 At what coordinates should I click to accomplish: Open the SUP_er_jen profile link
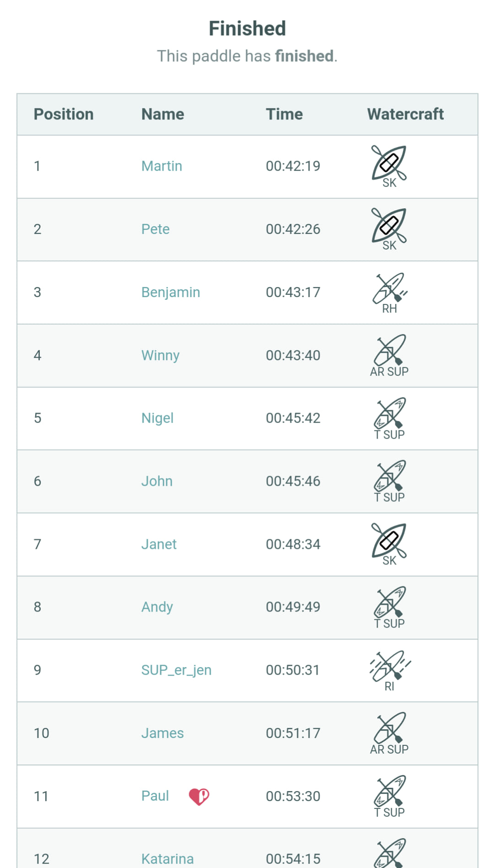click(176, 670)
